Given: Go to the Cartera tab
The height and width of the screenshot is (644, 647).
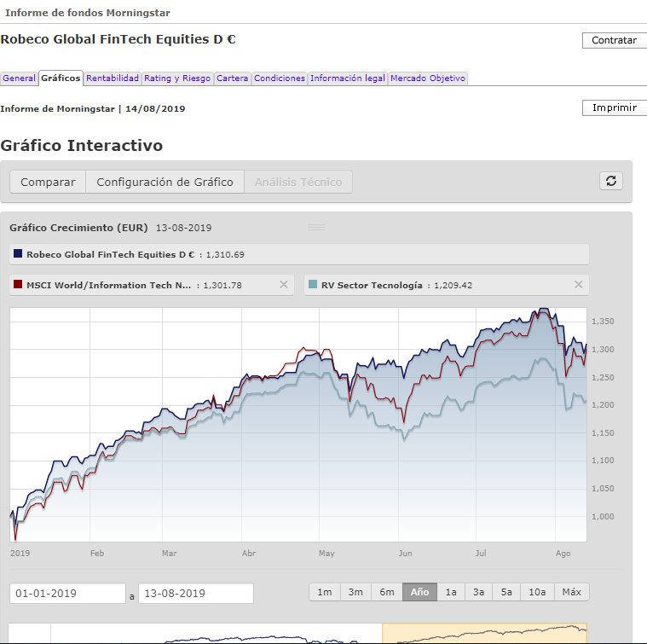Looking at the screenshot, I should [x=233, y=78].
